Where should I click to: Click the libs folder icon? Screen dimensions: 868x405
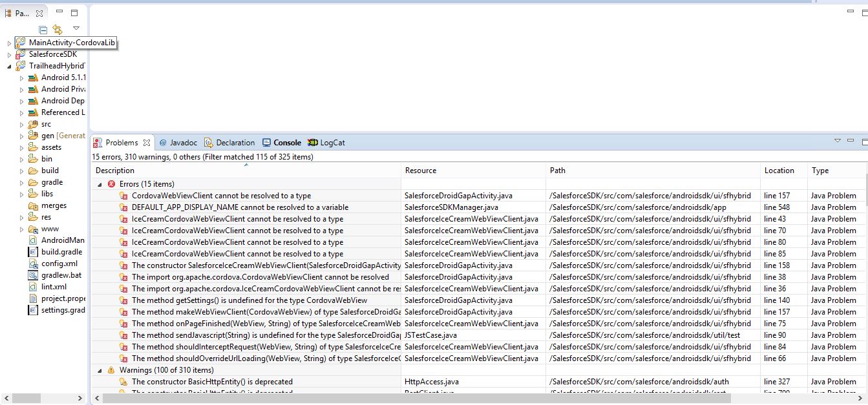[33, 194]
